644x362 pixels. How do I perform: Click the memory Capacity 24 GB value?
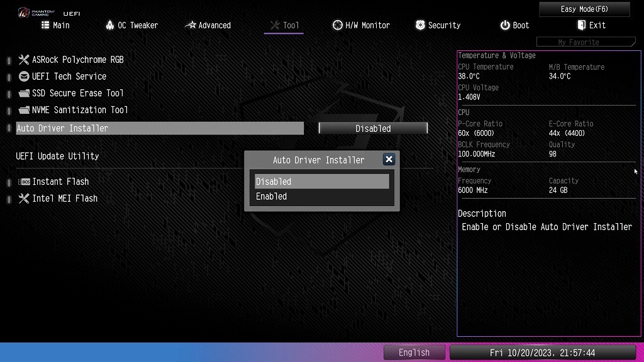pyautogui.click(x=558, y=190)
